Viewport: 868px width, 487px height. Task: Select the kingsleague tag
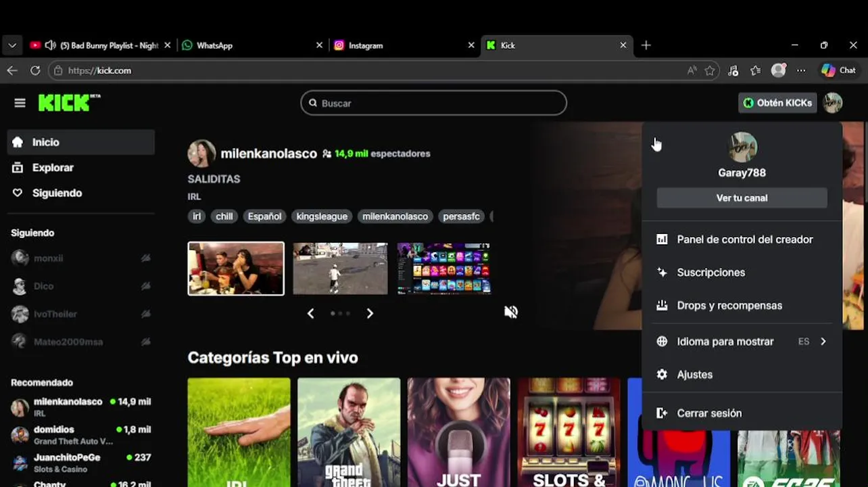(322, 216)
